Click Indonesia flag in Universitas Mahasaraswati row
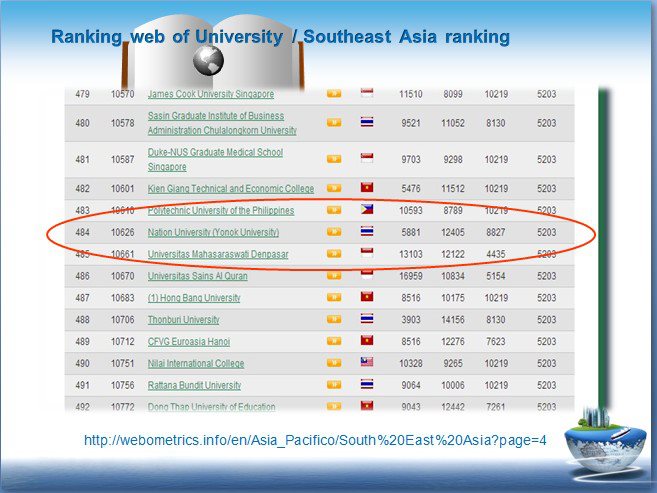This screenshot has height=493, width=657. pyautogui.click(x=367, y=253)
